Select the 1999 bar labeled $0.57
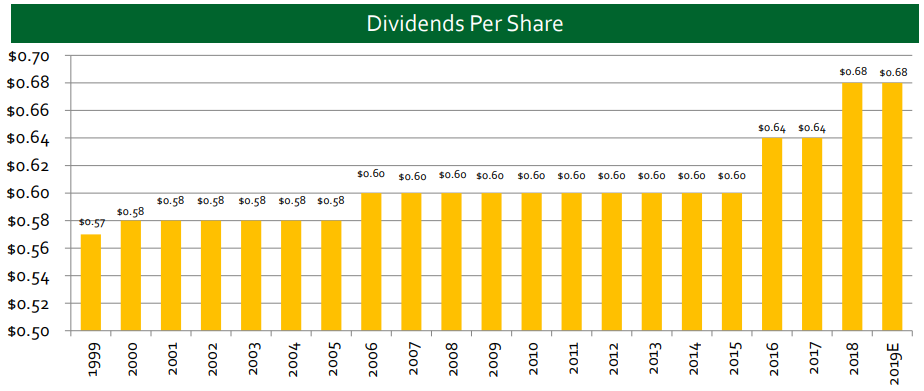Image resolution: width=924 pixels, height=391 pixels. pos(91,283)
